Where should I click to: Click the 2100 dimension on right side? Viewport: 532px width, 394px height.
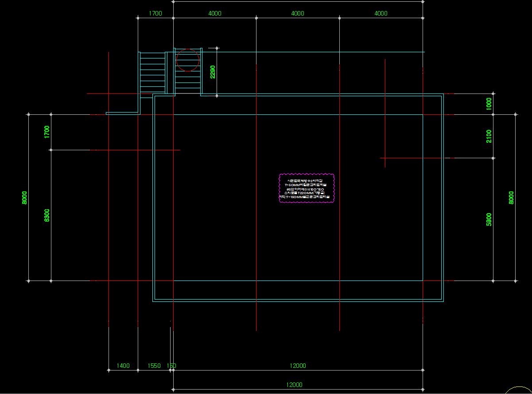(x=489, y=136)
